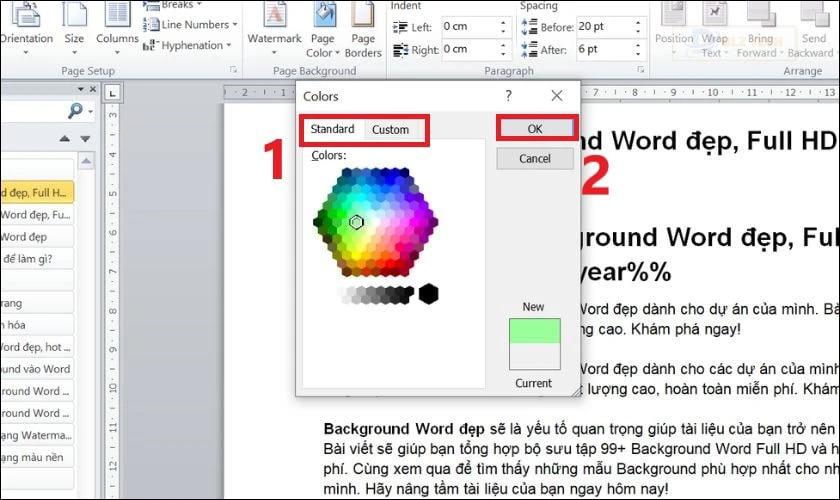Go to heading 'Word đẹp, Fu...'
The image size is (840, 500).
(36, 215)
